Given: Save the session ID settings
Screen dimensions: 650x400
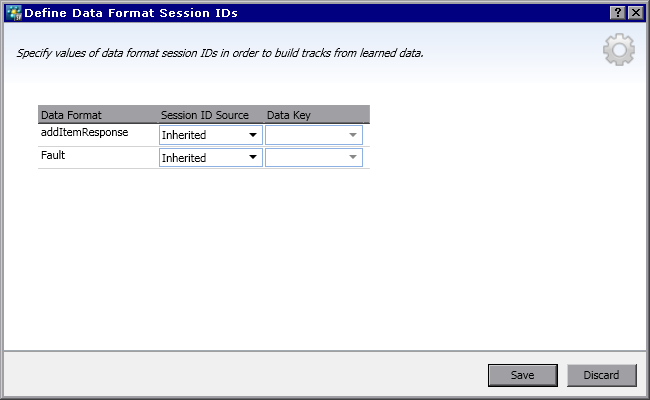Looking at the screenshot, I should point(521,376).
